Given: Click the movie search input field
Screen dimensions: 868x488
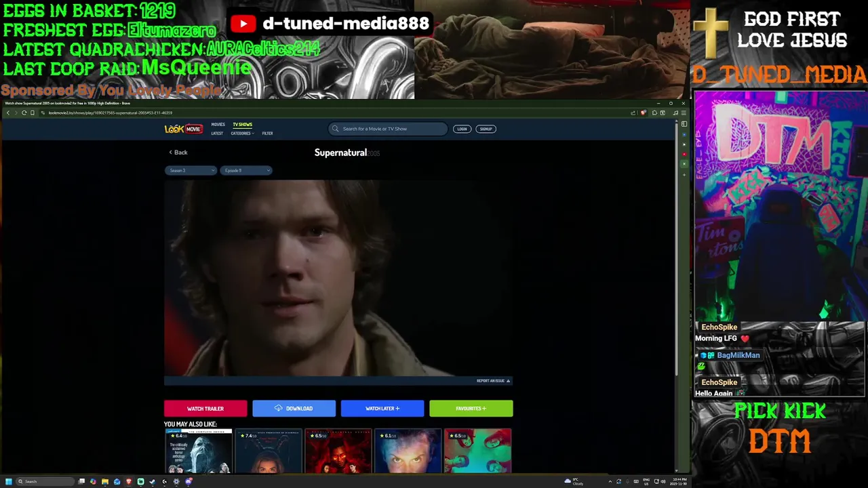Looking at the screenshot, I should [388, 129].
